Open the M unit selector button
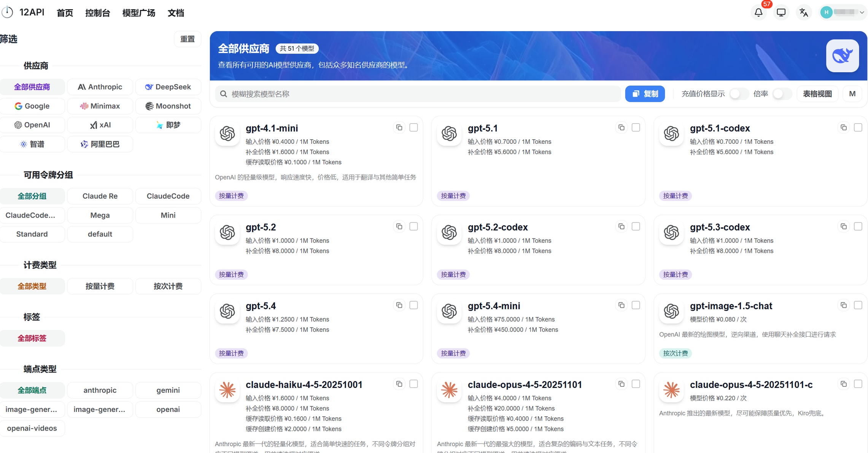 (x=852, y=94)
